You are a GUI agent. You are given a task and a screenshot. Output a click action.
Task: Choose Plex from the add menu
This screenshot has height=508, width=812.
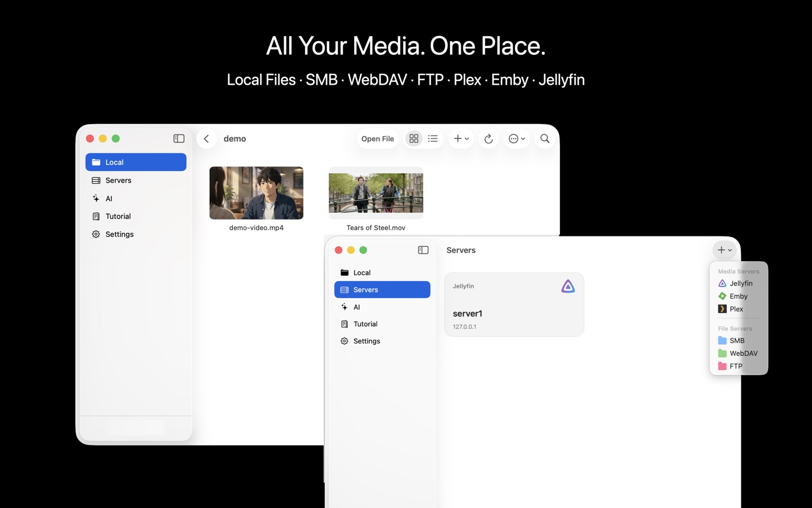click(x=739, y=309)
